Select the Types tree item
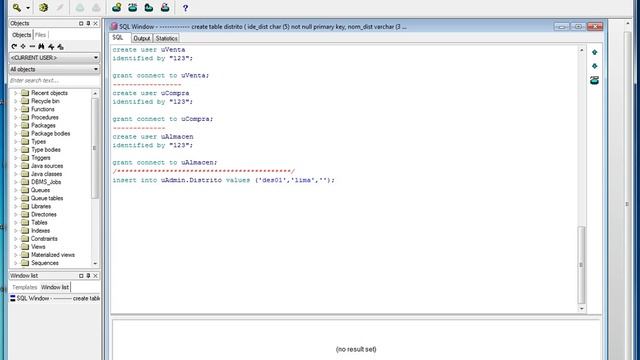This screenshot has height=360, width=640. click(38, 142)
